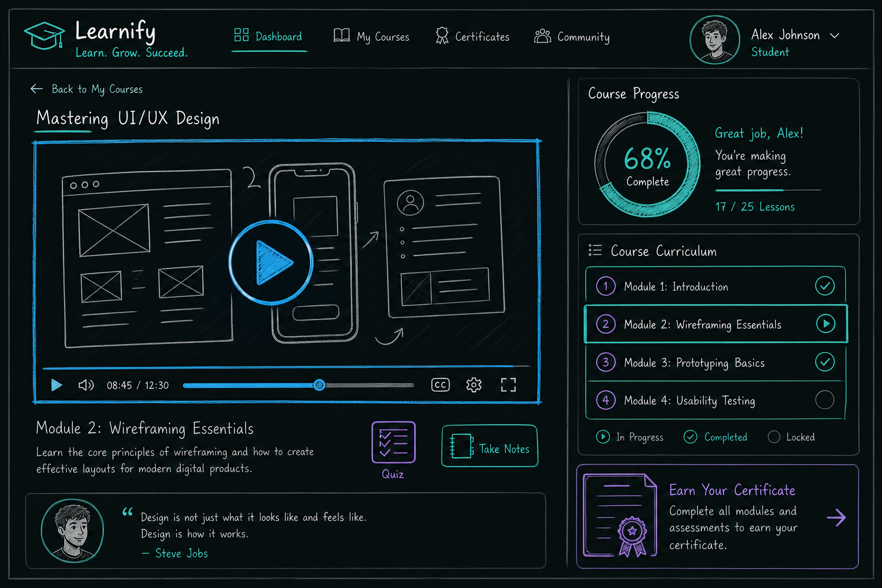The width and height of the screenshot is (882, 588).
Task: Mute the video using the speaker icon
Action: [86, 385]
